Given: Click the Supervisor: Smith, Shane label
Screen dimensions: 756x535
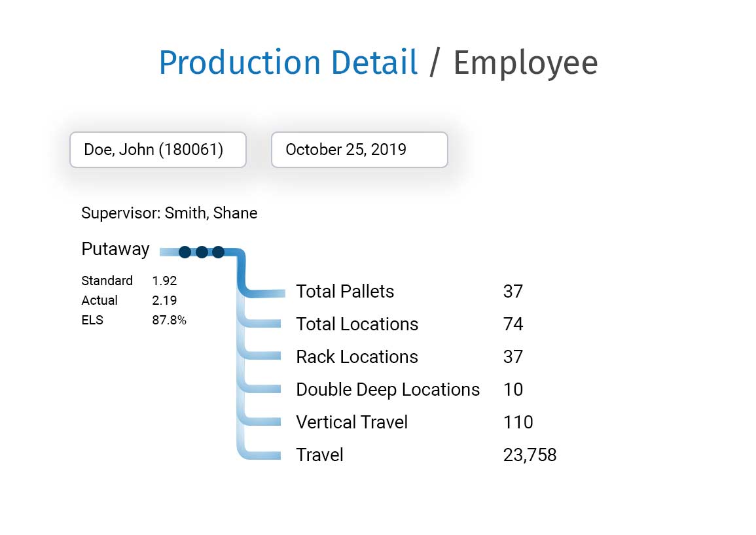Looking at the screenshot, I should point(169,213).
